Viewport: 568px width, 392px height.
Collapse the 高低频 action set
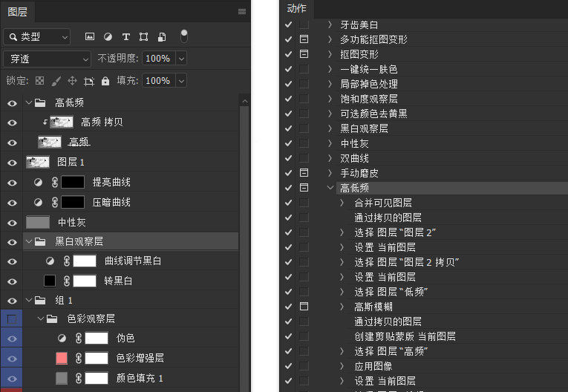(330, 188)
